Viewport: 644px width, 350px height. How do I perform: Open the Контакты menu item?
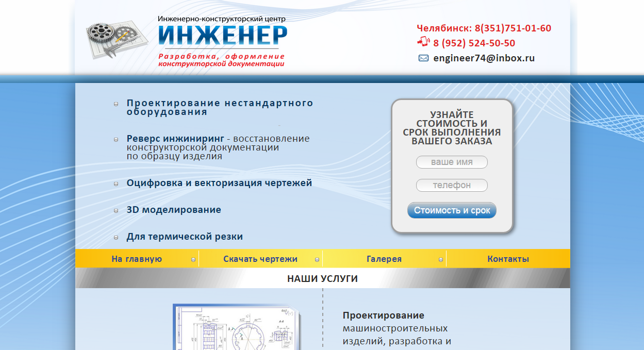(507, 259)
